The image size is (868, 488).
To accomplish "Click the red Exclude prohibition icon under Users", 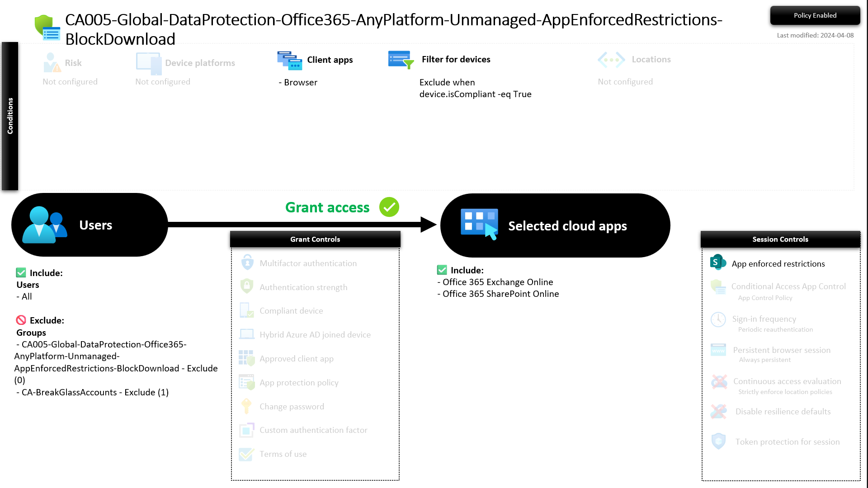I will (x=21, y=320).
